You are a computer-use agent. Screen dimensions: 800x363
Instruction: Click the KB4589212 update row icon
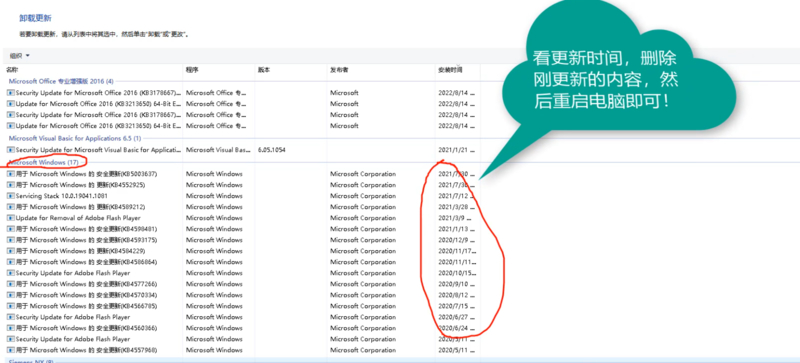11,207
